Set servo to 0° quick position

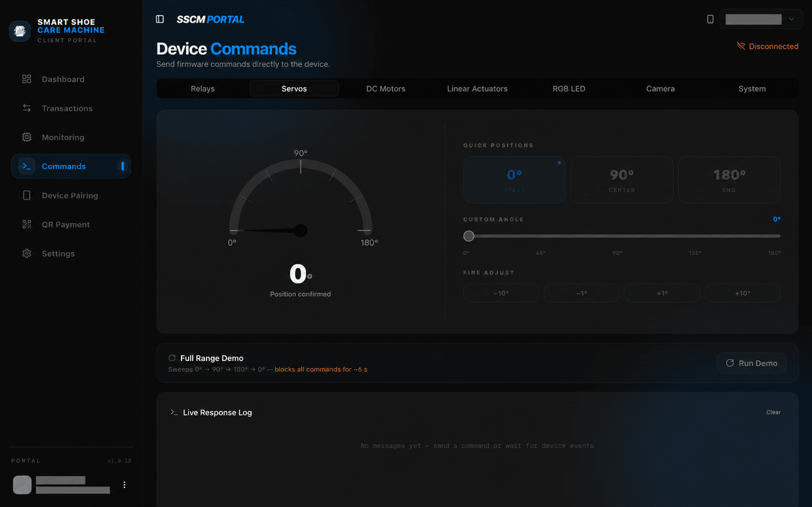coord(514,180)
